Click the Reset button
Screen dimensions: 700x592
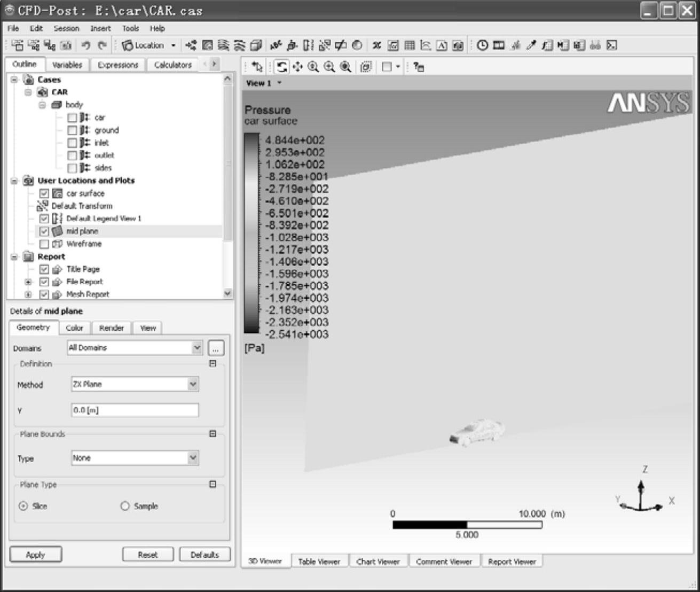(148, 555)
